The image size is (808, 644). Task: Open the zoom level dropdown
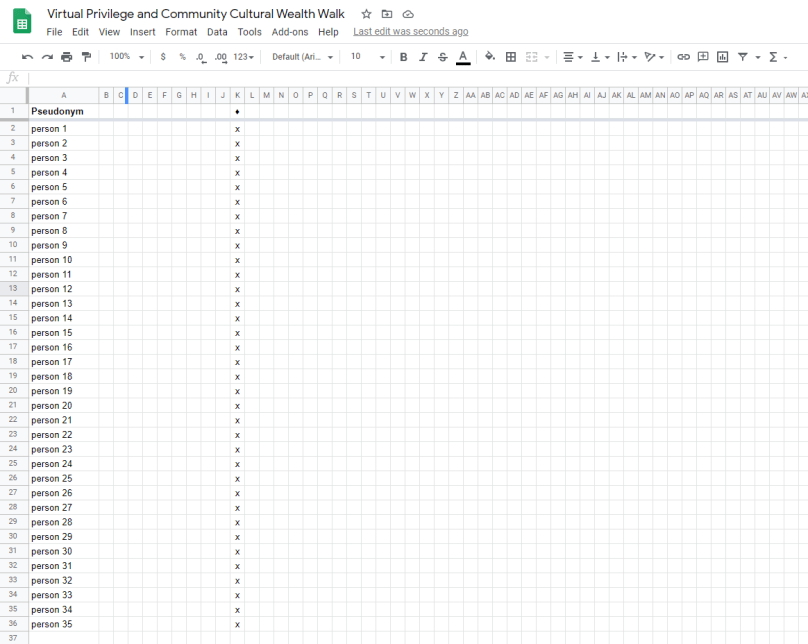(127, 57)
